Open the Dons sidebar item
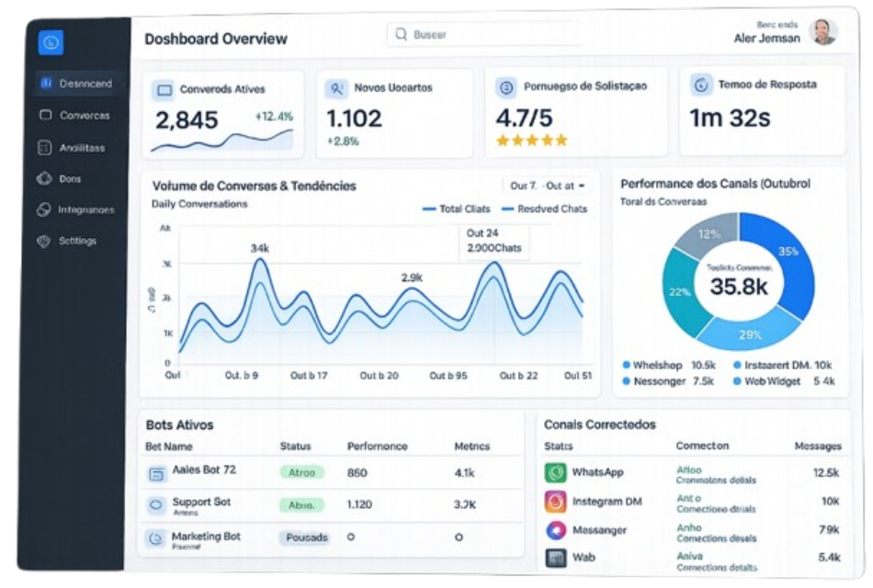Image resolution: width=873 pixels, height=588 pixels. 59,179
